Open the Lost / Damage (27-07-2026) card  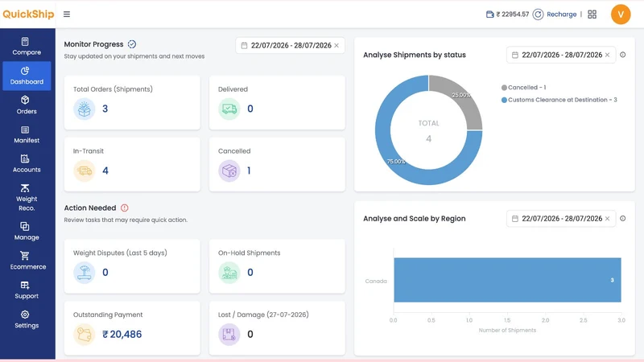click(x=277, y=328)
